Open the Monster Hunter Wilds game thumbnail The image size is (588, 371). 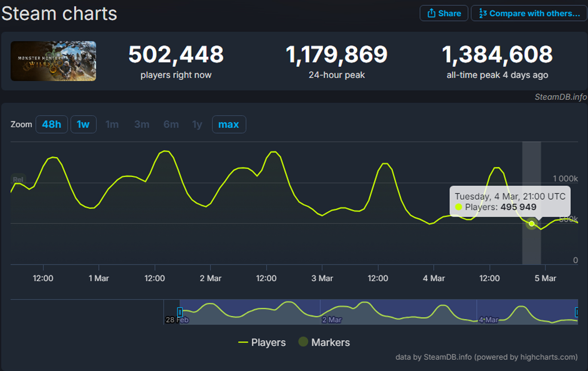[53, 61]
